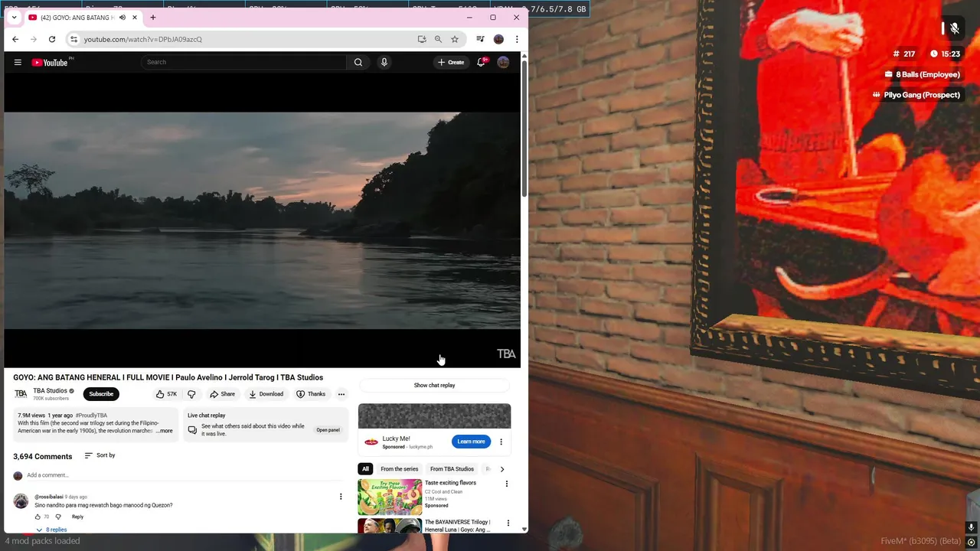Select the All filter chip

[x=365, y=469]
